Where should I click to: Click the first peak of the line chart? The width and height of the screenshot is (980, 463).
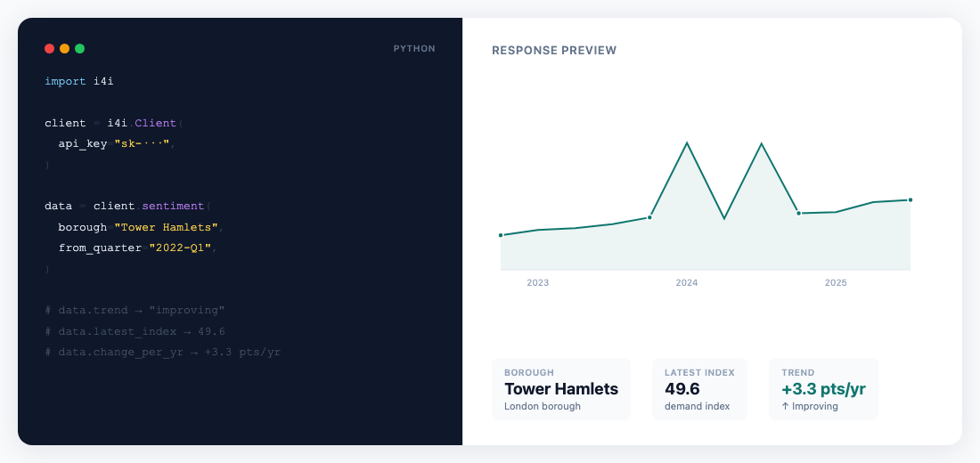[687, 142]
